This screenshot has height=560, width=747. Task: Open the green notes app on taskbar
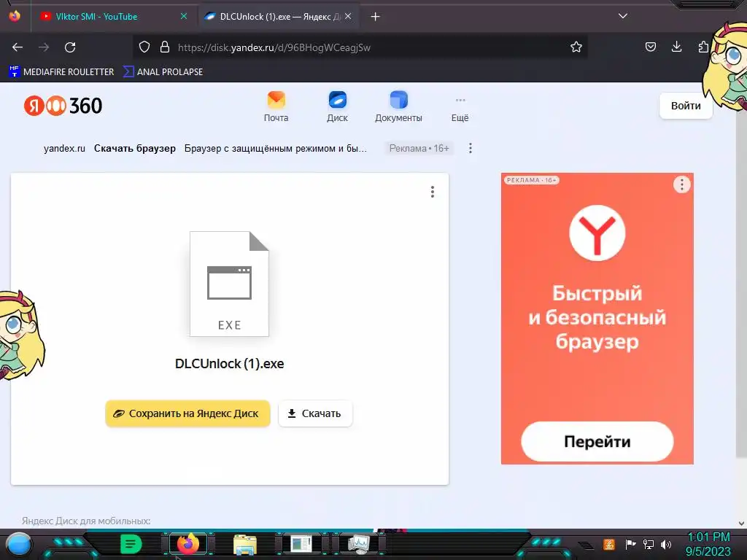(x=131, y=544)
